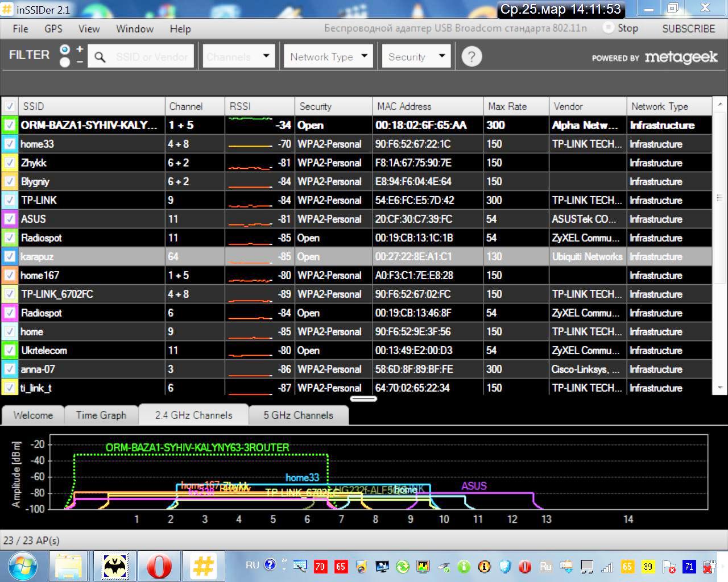Open the network signal bars tray icon

(607, 566)
